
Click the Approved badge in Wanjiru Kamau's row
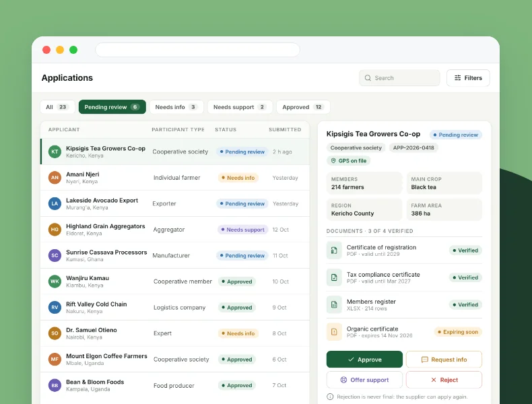[x=237, y=281]
